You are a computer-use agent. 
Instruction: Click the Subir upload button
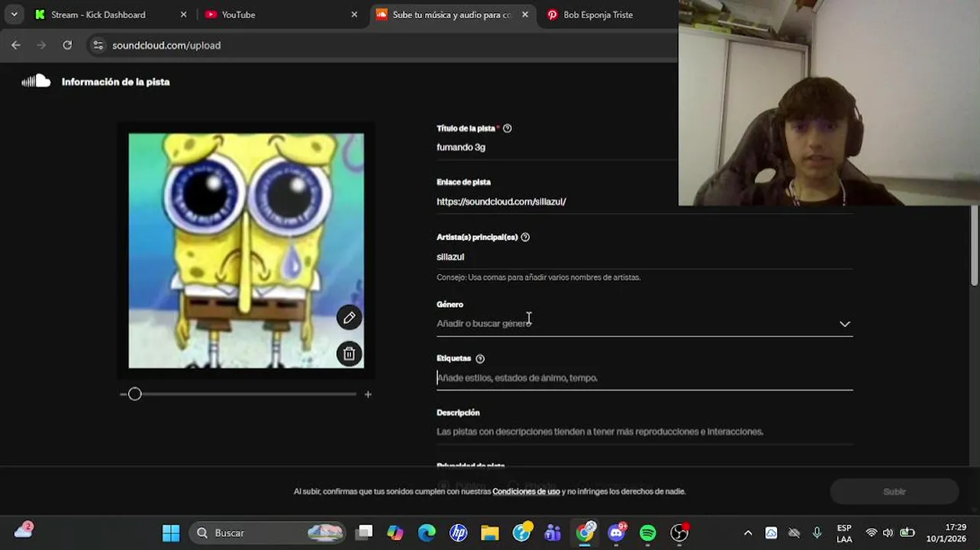pos(894,492)
